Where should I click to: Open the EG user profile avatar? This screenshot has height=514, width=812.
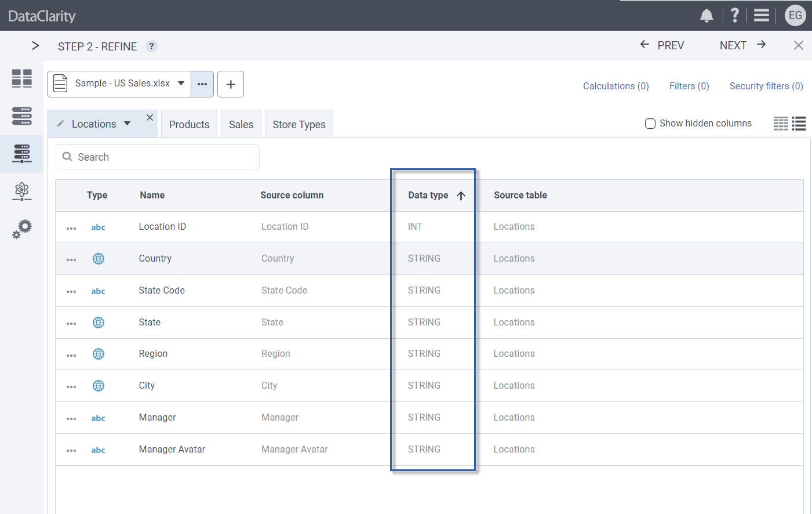(795, 16)
